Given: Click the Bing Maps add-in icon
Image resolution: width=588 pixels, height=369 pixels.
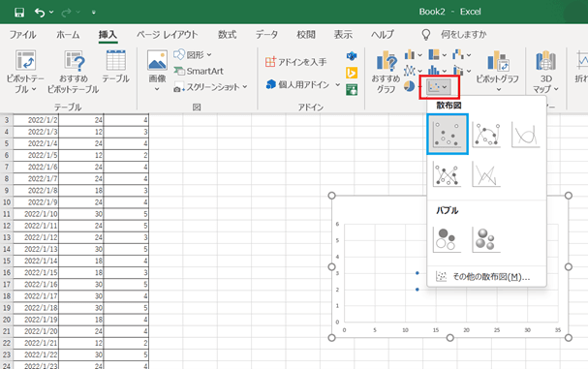Looking at the screenshot, I should pyautogui.click(x=352, y=73).
